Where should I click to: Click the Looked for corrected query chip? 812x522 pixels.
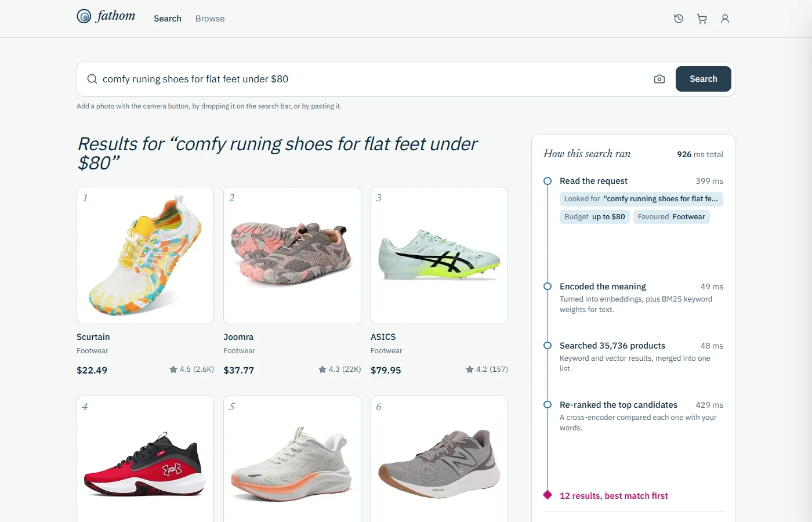641,199
